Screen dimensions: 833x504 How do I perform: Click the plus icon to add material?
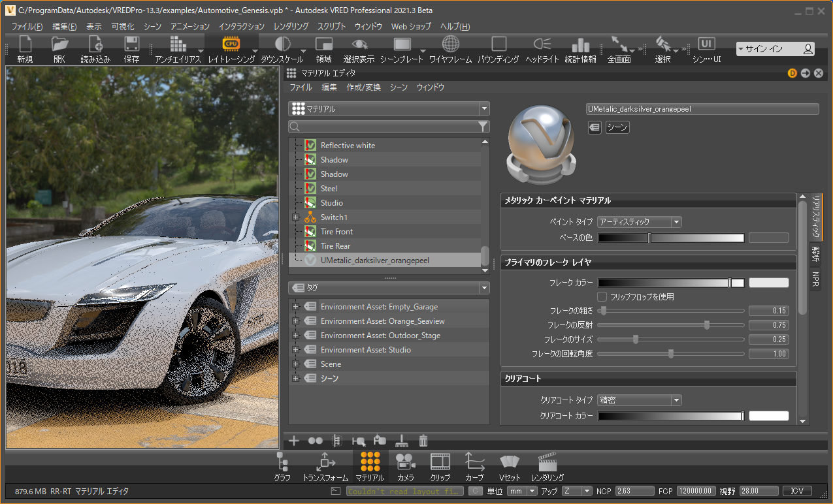tap(294, 441)
